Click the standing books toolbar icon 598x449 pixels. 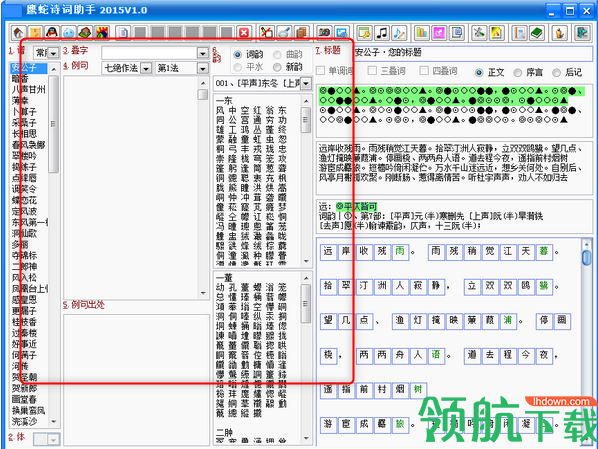[x=422, y=33]
